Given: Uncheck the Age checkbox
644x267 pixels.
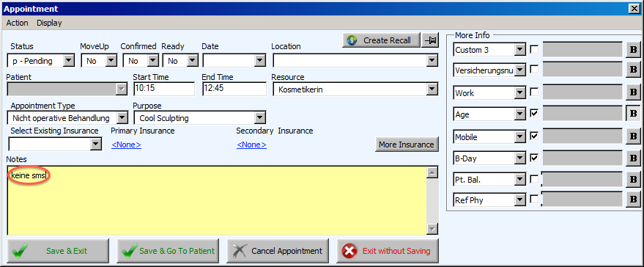Looking at the screenshot, I should (x=534, y=113).
